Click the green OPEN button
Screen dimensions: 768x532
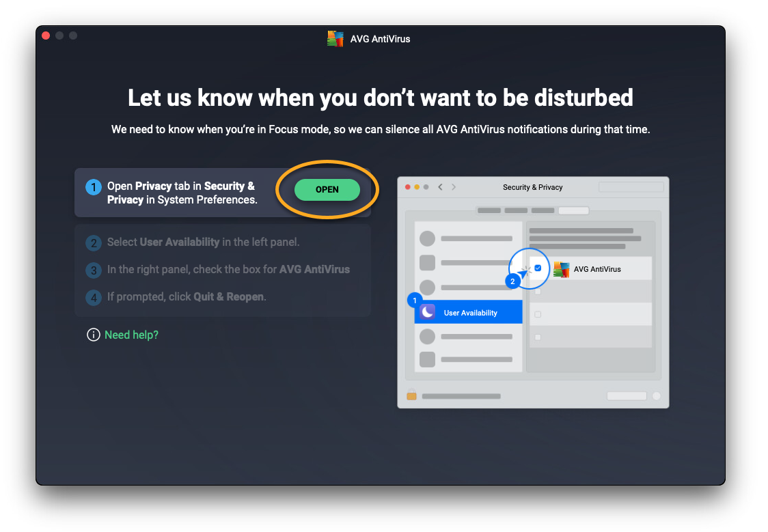[327, 190]
